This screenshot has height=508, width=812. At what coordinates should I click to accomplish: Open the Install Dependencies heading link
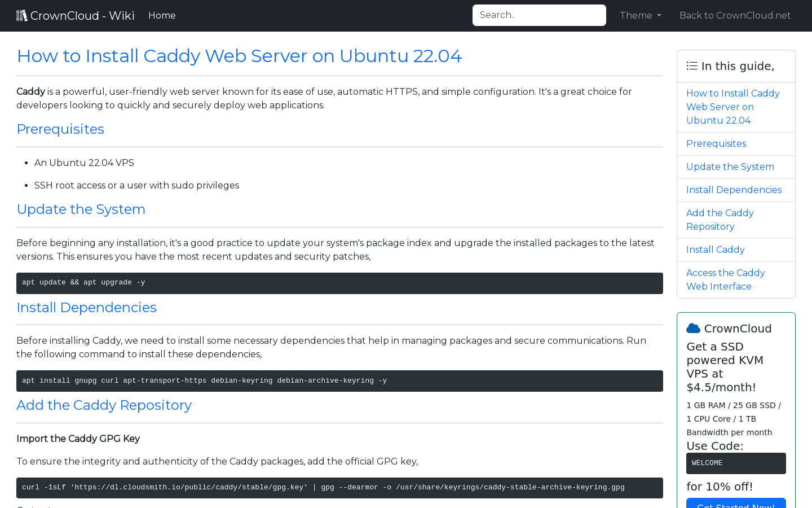(86, 308)
